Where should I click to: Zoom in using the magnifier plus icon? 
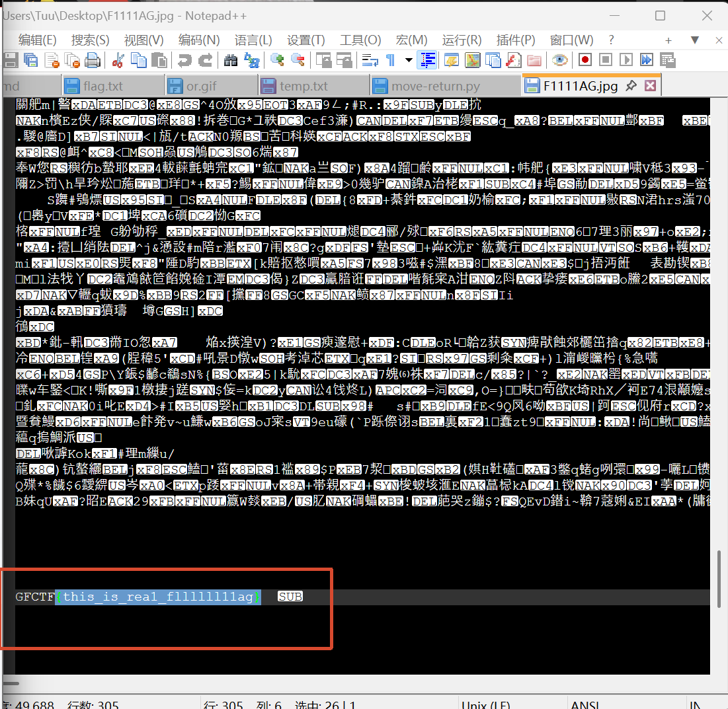[277, 60]
